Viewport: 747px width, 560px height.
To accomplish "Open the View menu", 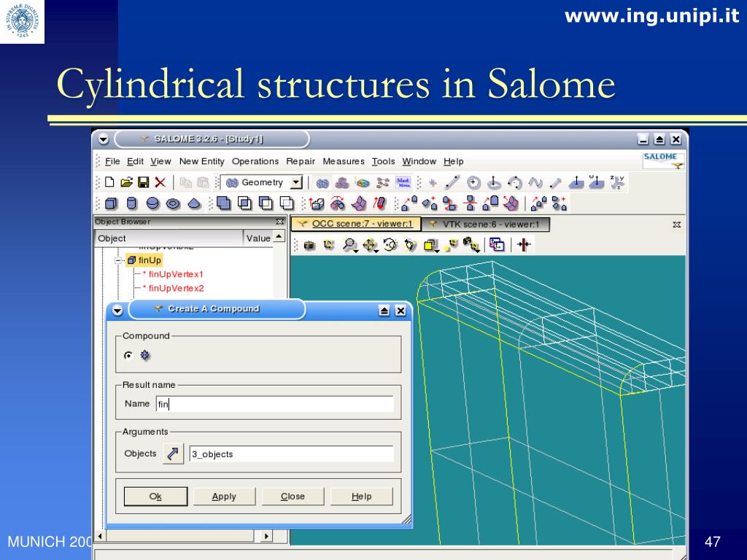I will point(160,161).
